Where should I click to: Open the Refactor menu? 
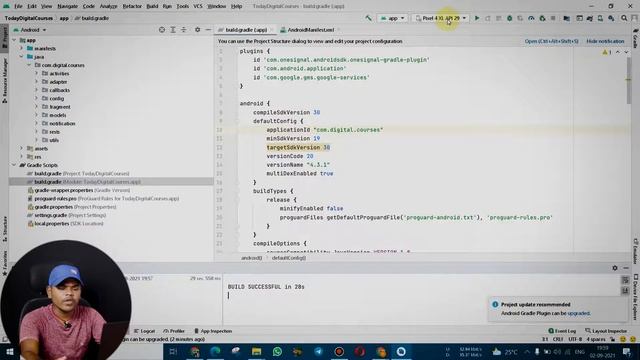click(132, 6)
